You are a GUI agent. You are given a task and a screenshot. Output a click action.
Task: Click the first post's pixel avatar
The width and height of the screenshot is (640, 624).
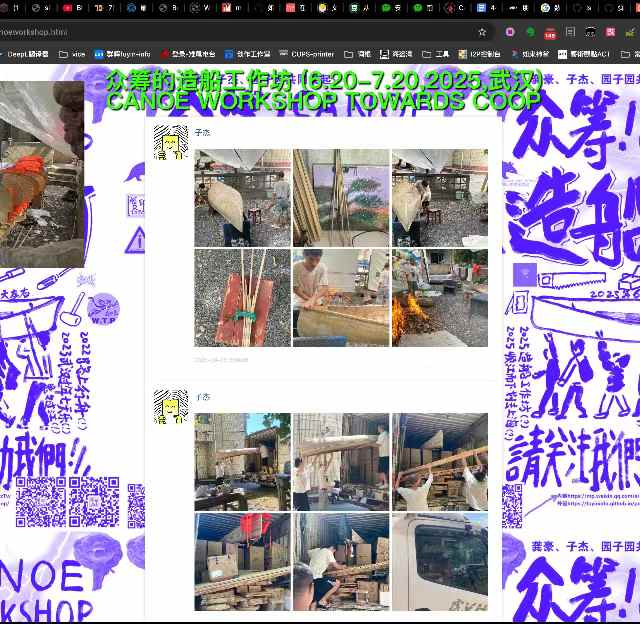[171, 141]
